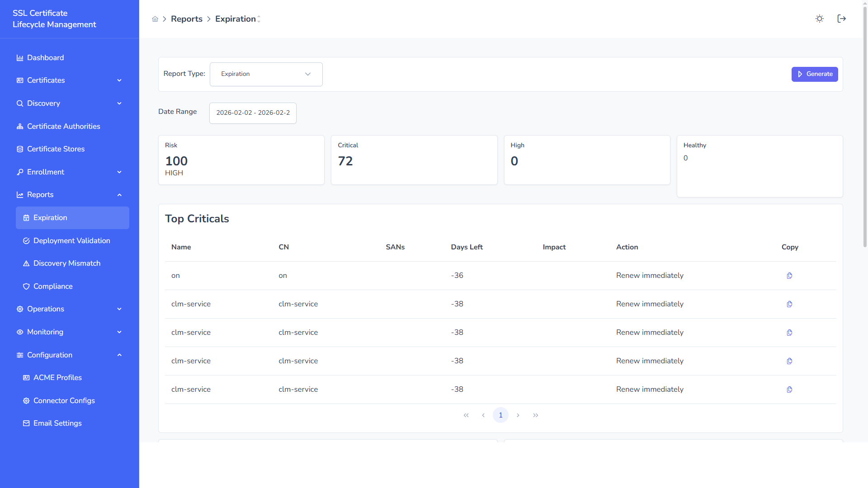This screenshot has width=868, height=488.
Task: Click the logout icon in header
Action: 841,19
